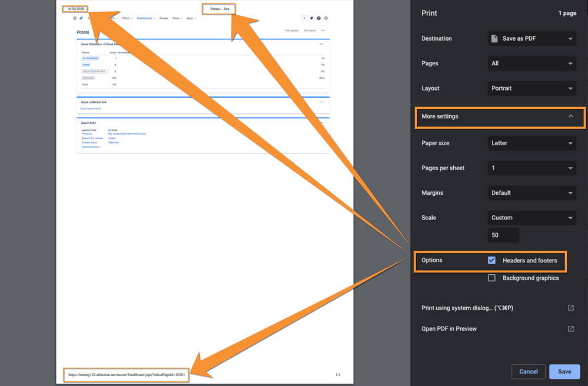
Task: Click the Total row label in statistics table
Action: pos(85,85)
